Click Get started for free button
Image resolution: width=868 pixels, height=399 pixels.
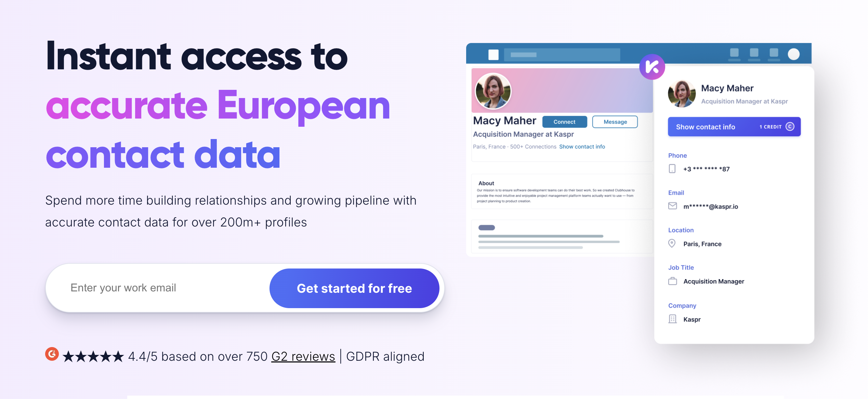pyautogui.click(x=354, y=288)
